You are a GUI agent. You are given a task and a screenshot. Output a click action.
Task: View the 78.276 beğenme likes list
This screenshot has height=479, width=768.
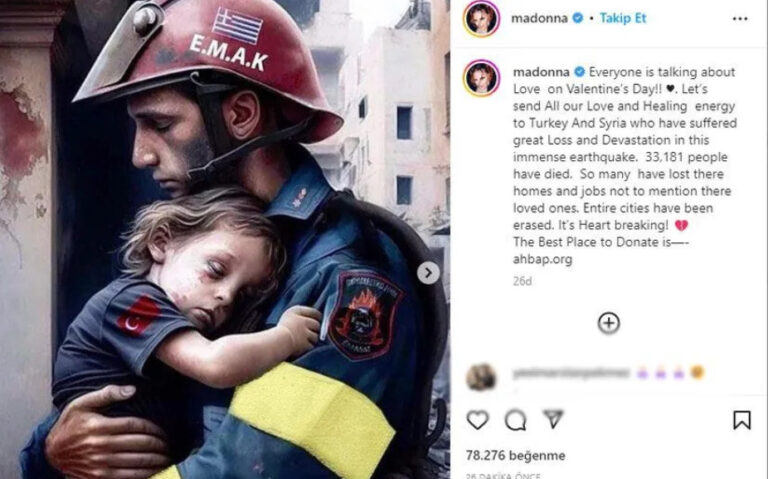pyautogui.click(x=515, y=455)
